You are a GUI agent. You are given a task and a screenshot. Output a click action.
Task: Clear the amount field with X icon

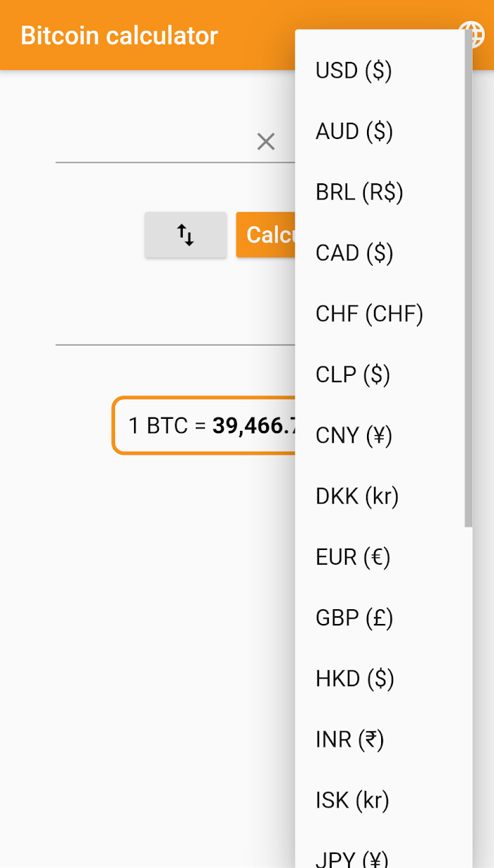(265, 142)
